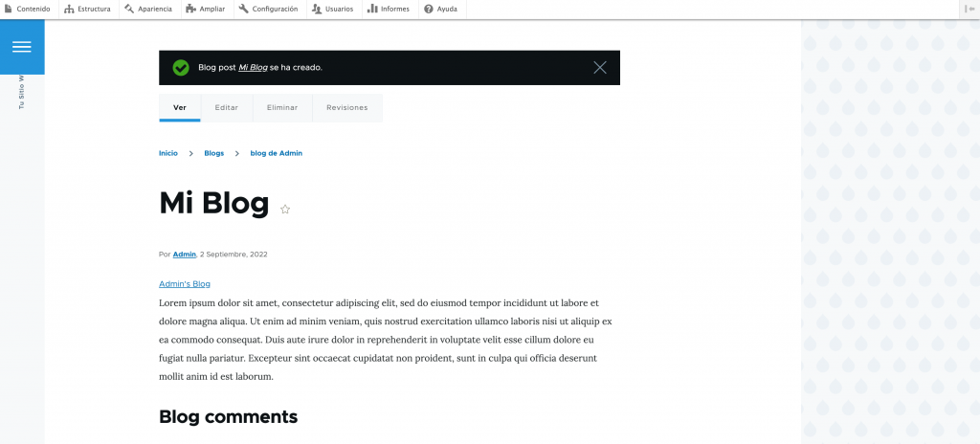Open the Ayuda help page
Viewport: 980px width, 444px height.
click(440, 9)
